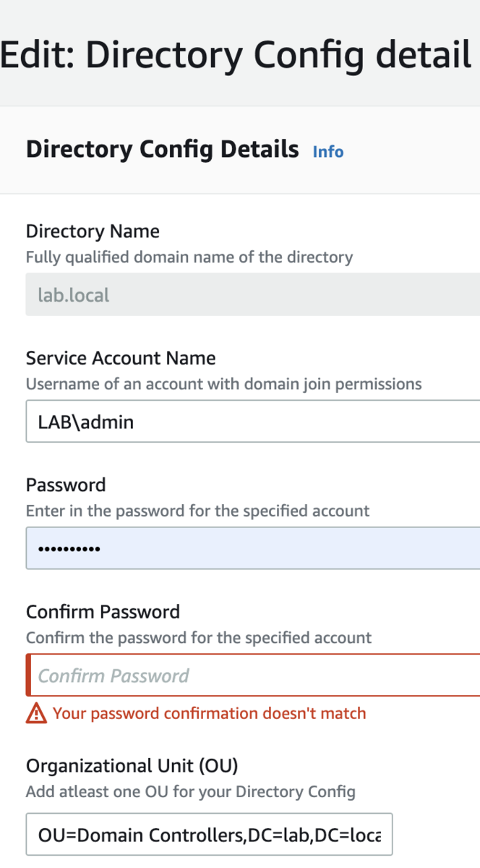The width and height of the screenshot is (480, 868).
Task: Click the "password confirmation doesn't match" error text
Action: pos(210,713)
